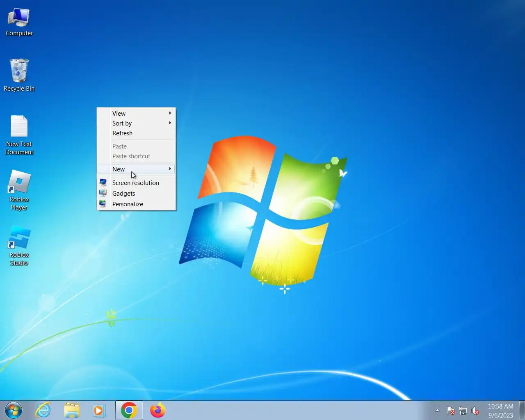This screenshot has height=420, width=525.
Task: Expand the View submenu
Action: click(136, 113)
